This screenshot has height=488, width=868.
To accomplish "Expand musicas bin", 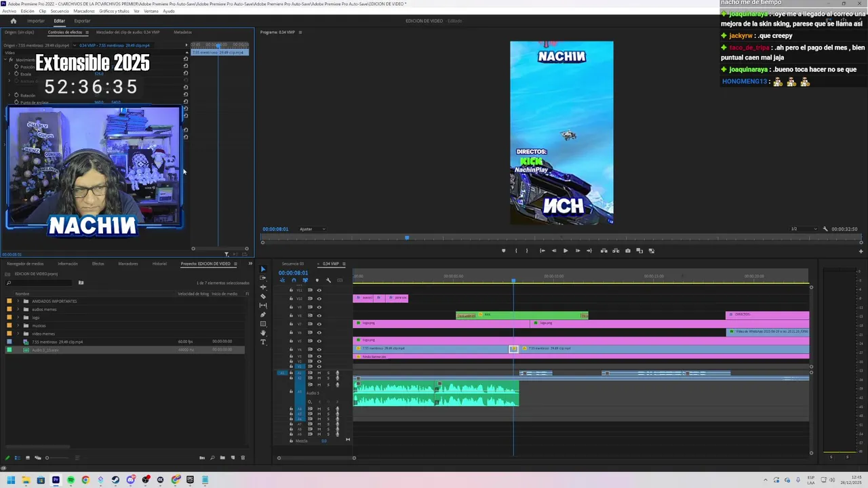I will click(x=18, y=325).
